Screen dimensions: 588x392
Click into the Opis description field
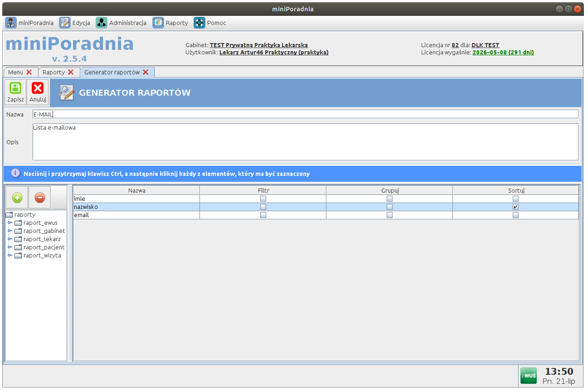(305, 142)
